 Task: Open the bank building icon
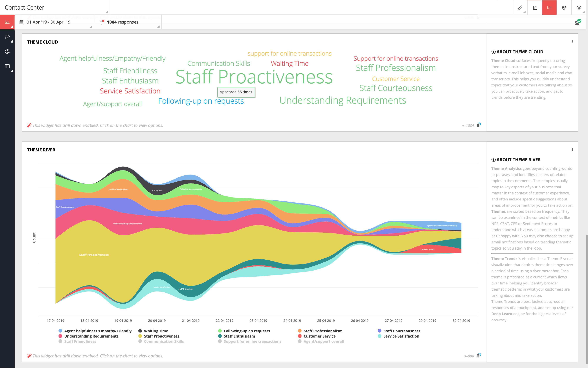535,8
